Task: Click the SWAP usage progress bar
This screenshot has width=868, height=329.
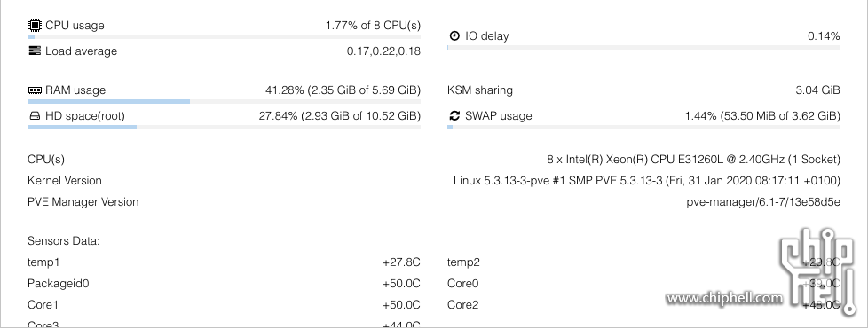Action: pos(643,128)
